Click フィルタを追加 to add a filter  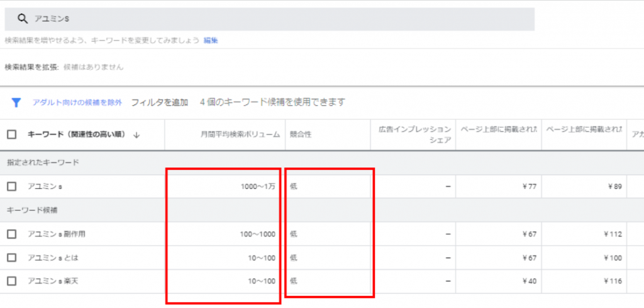click(159, 103)
